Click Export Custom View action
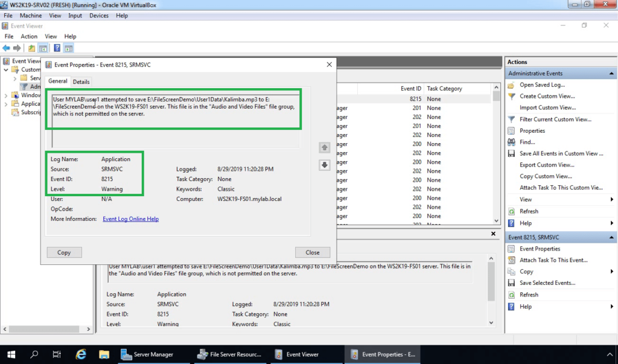The image size is (618, 364). [x=547, y=165]
